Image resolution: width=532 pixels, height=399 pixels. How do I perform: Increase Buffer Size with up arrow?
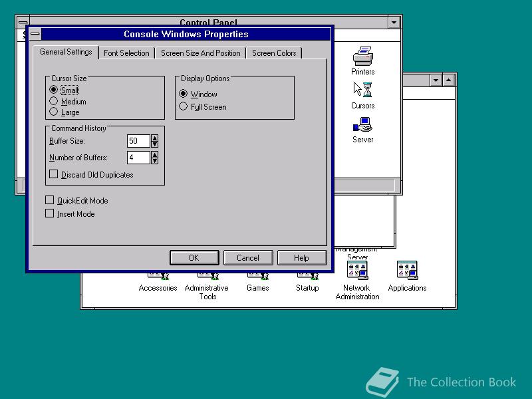coord(155,138)
